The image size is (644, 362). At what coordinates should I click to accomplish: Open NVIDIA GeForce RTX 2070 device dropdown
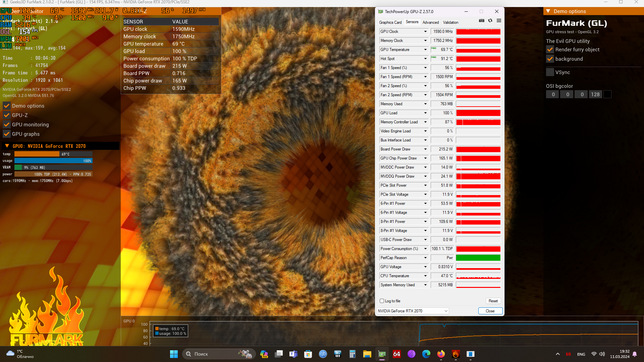413,311
